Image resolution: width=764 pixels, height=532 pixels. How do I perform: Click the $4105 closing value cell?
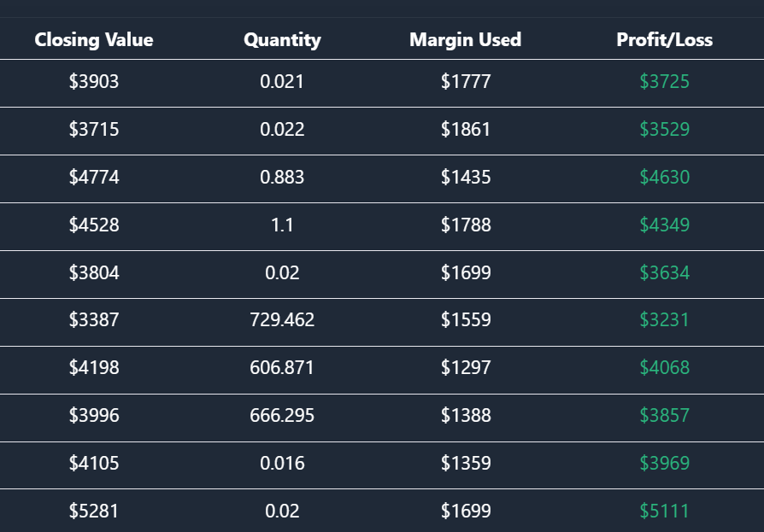(94, 464)
